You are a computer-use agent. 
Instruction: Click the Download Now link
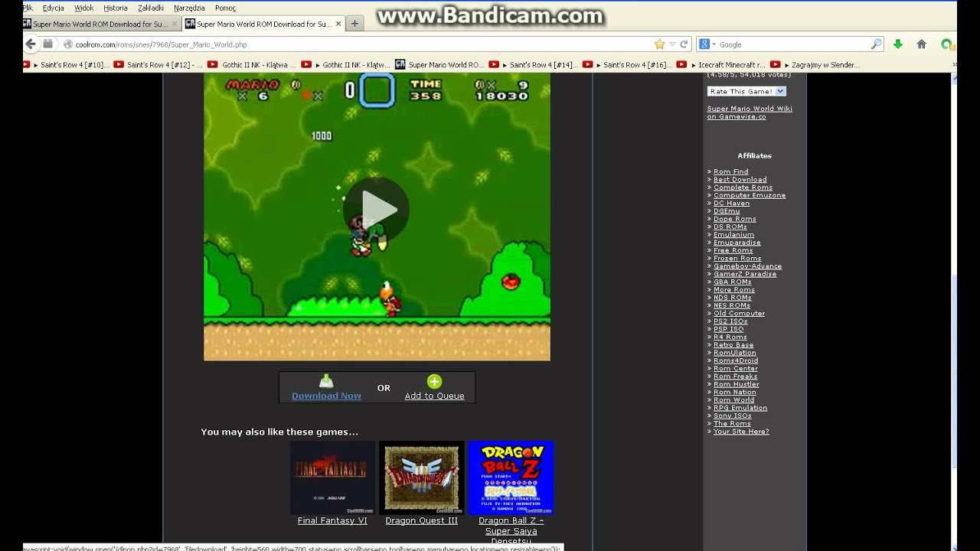click(326, 396)
